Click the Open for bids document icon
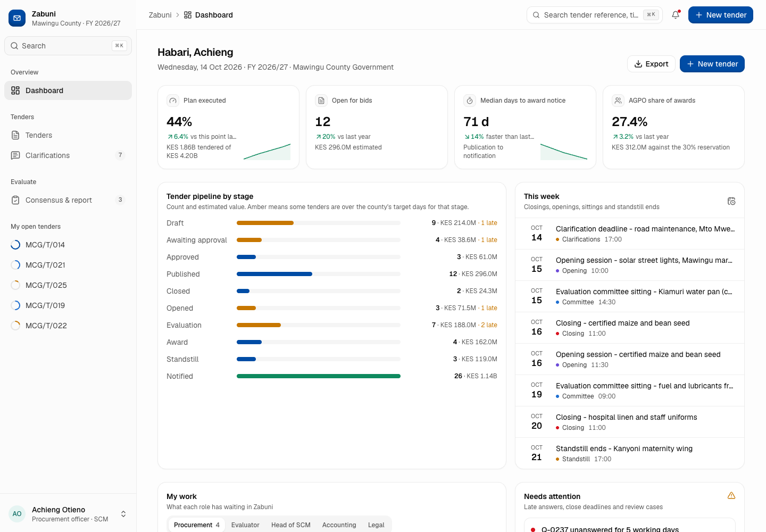Viewport: 766px width, 532px height. click(x=321, y=101)
